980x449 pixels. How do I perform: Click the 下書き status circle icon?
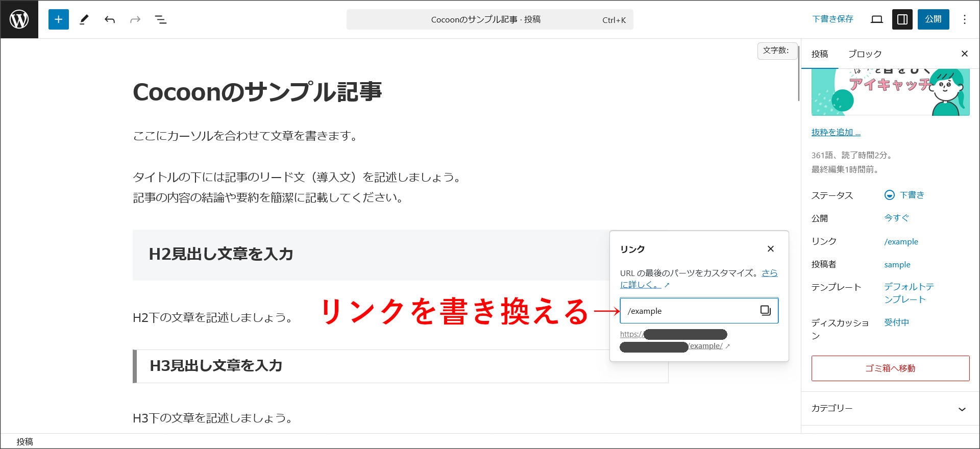click(x=890, y=195)
